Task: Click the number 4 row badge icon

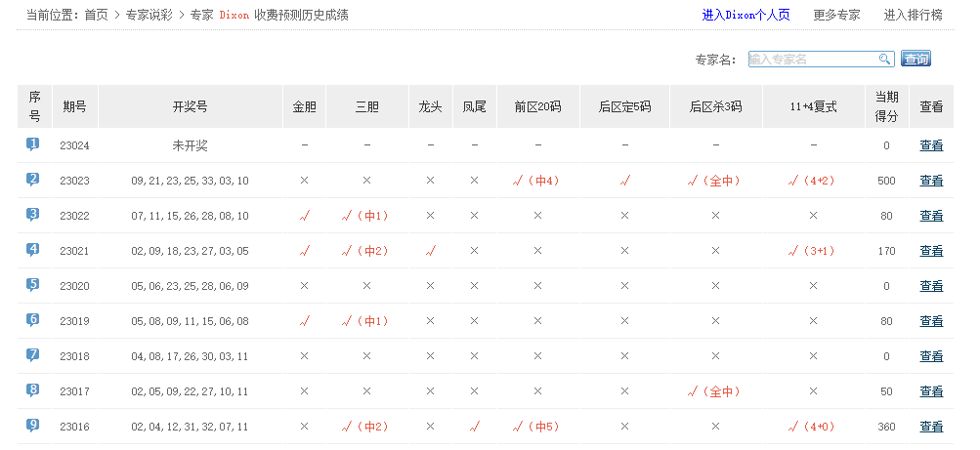Action: click(33, 250)
